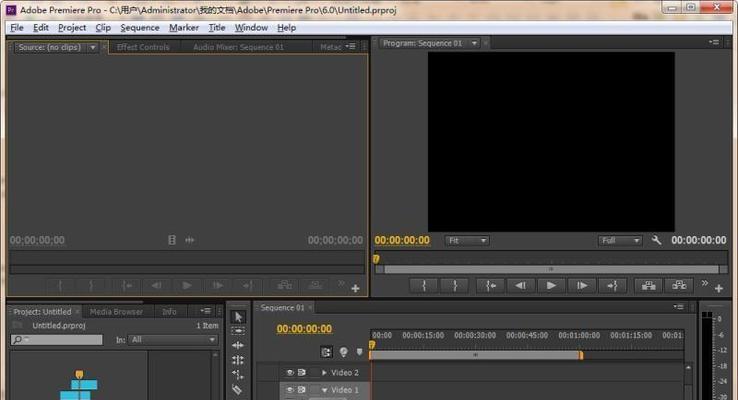Select the Rate Stretch tool

pos(238,375)
